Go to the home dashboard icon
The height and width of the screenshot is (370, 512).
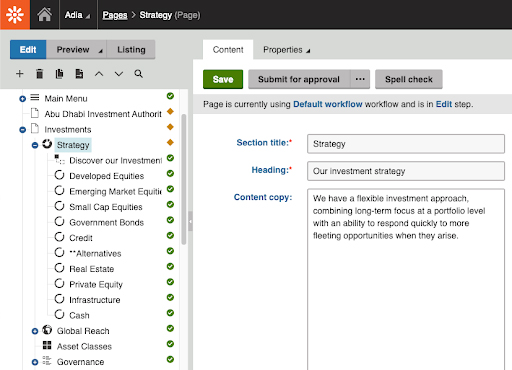pyautogui.click(x=44, y=15)
